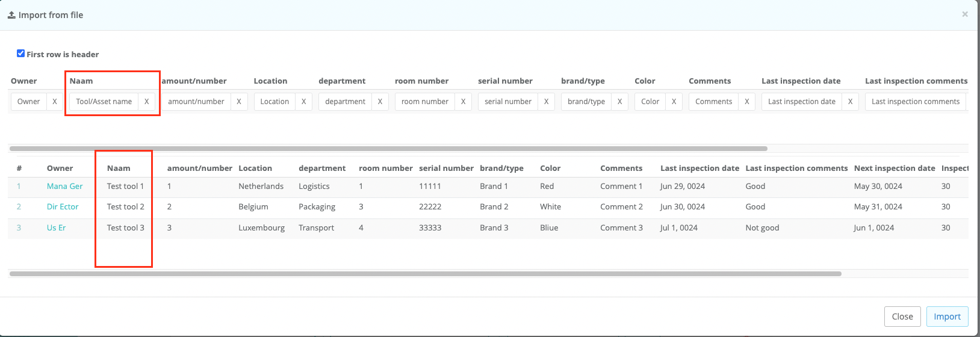
Task: Click serial number 22222 cell
Action: coord(430,207)
